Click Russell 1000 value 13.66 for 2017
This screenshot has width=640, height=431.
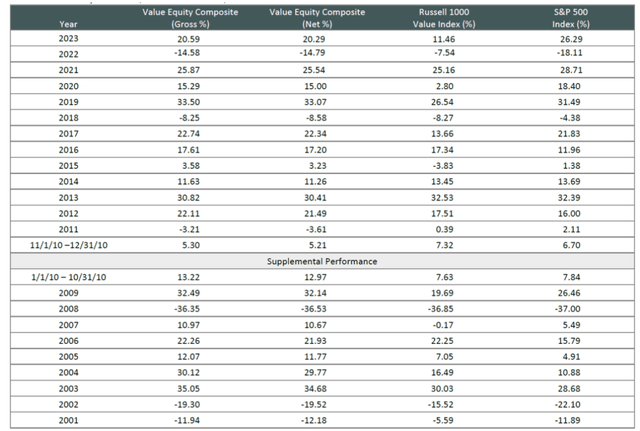coord(442,133)
